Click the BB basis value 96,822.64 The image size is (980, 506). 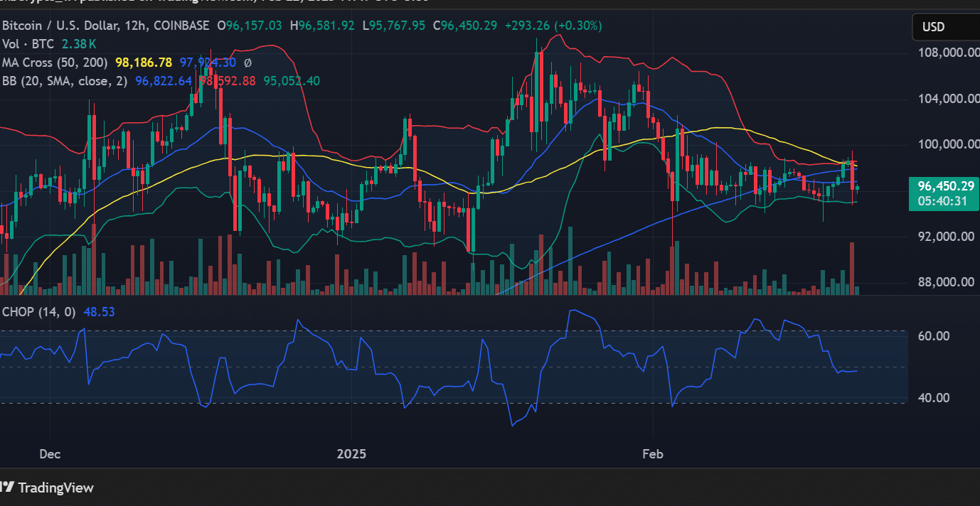[164, 81]
